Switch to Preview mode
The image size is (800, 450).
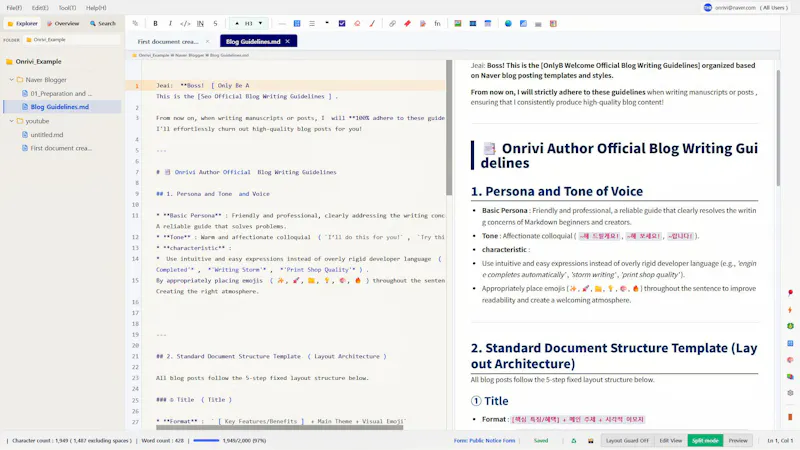point(738,440)
